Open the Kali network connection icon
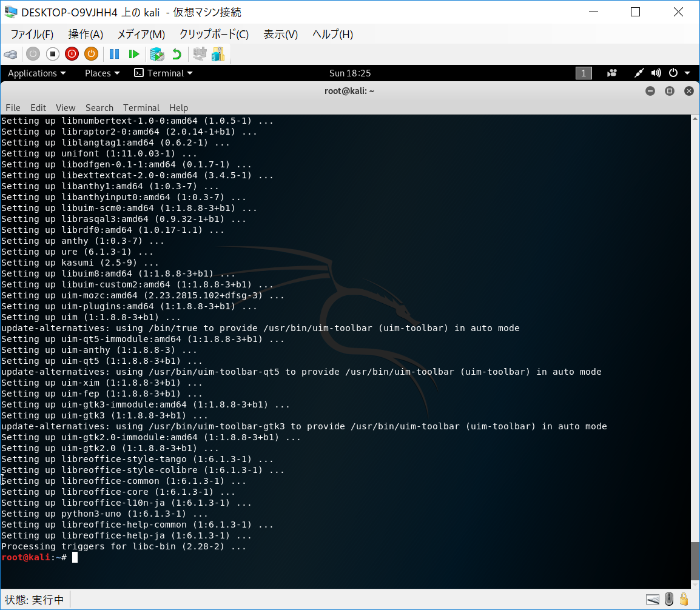Screen dimensions: 700x610 coord(639,73)
